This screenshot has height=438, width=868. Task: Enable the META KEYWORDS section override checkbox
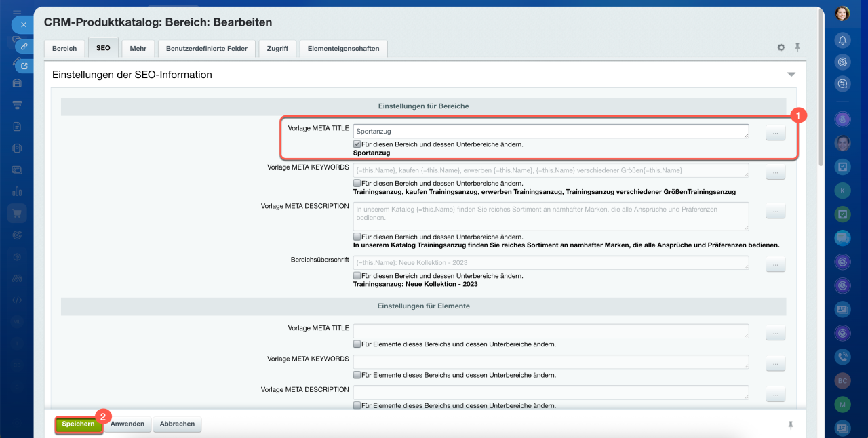pos(357,183)
